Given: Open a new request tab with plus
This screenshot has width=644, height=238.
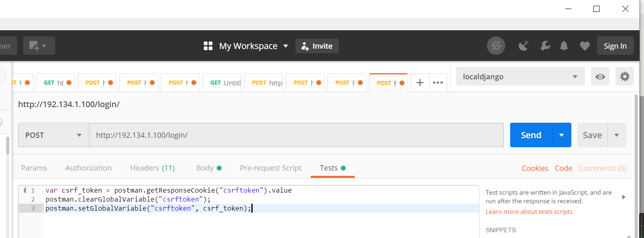Looking at the screenshot, I should pos(420,83).
